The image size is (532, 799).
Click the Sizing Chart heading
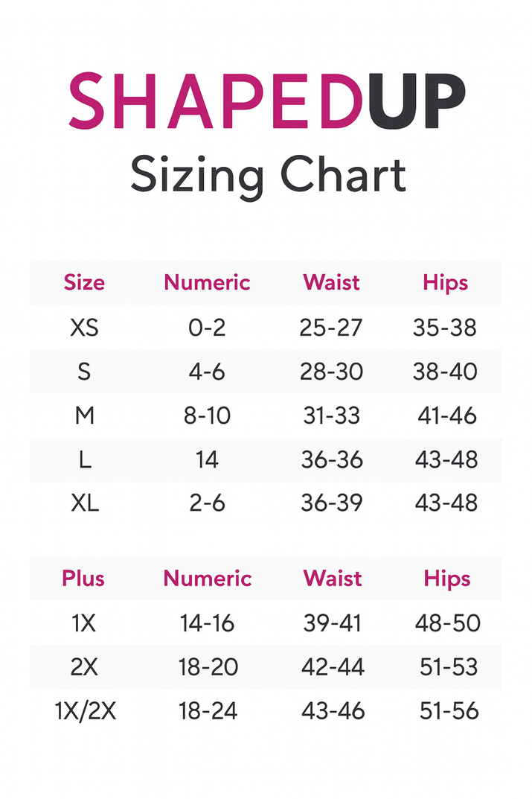tap(268, 176)
